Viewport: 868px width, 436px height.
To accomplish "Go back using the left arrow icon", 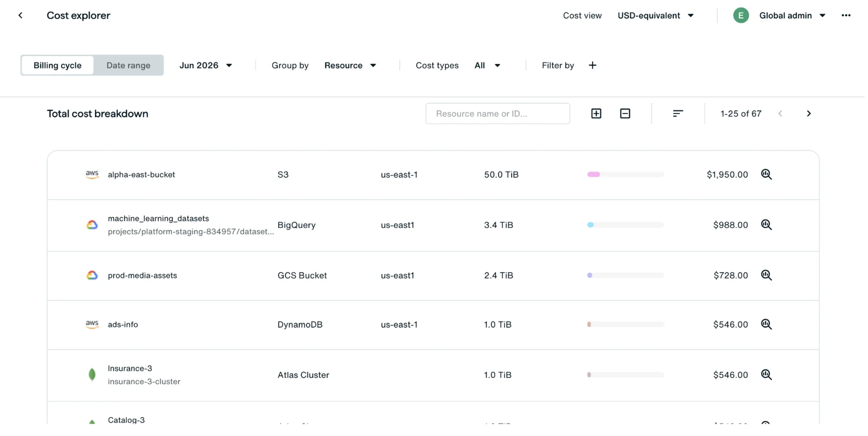I will point(21,15).
